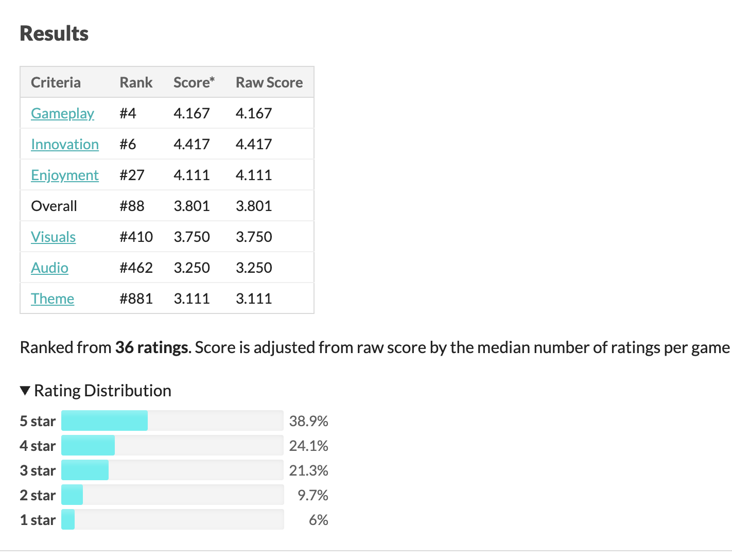Click the Rank column header
The height and width of the screenshot is (560, 732).
pyautogui.click(x=136, y=82)
